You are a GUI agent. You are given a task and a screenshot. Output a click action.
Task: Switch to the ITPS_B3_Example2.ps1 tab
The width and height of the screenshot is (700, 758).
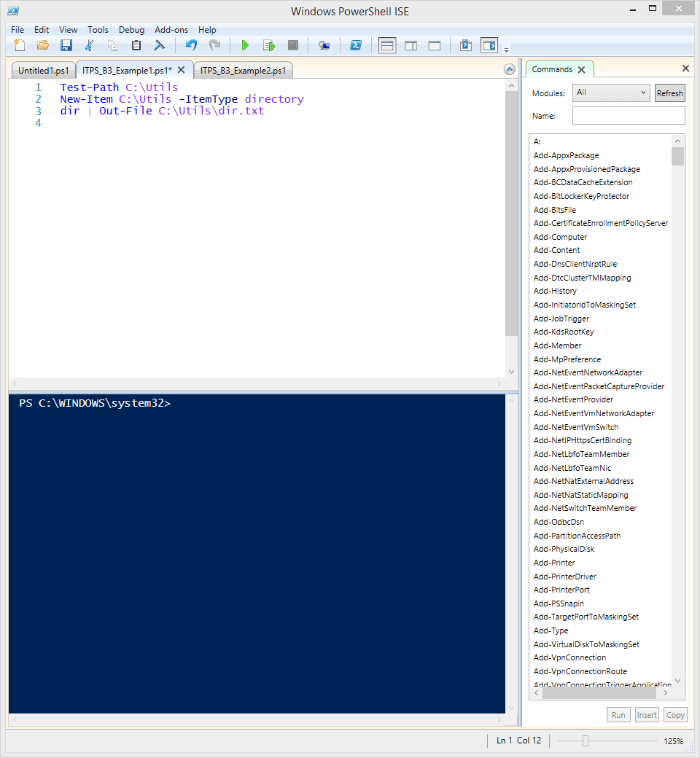[243, 69]
